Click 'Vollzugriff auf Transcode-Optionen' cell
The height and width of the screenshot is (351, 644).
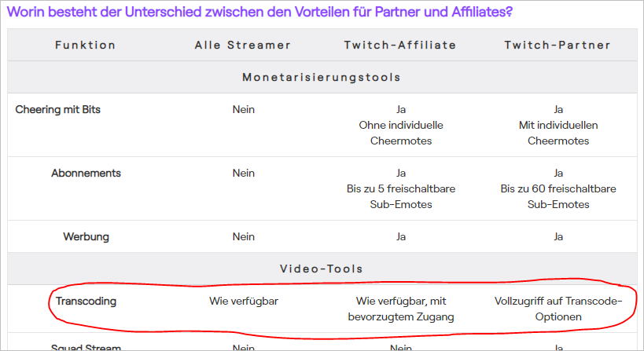558,309
